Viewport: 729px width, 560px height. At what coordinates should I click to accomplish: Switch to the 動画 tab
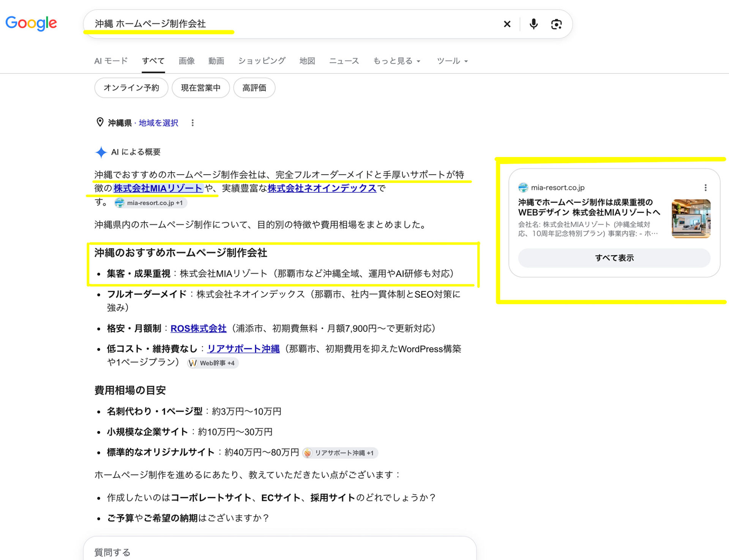click(216, 61)
